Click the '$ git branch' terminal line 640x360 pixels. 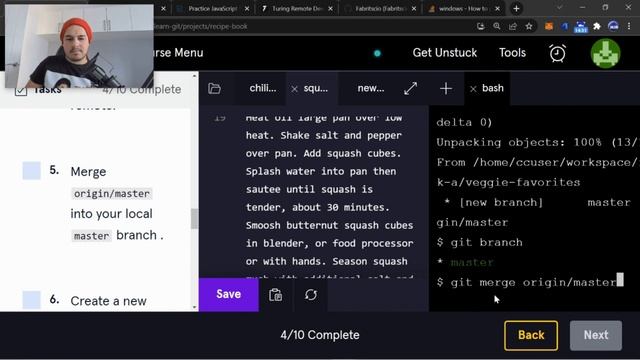pos(480,242)
